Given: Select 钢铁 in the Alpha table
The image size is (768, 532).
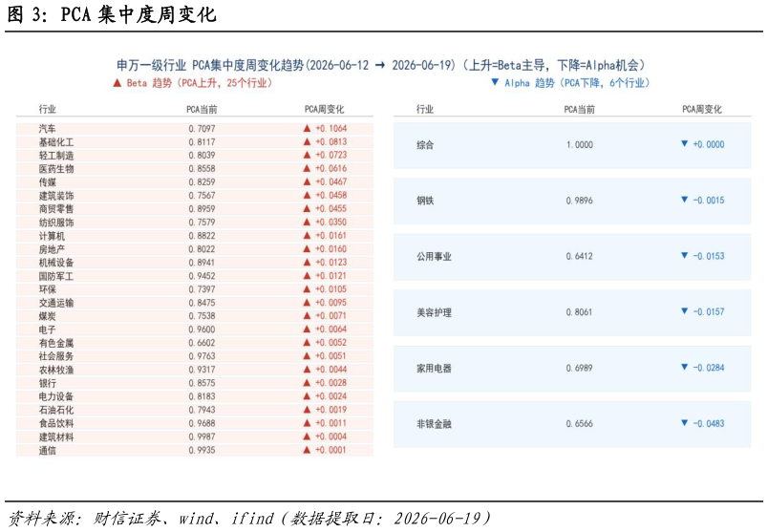Looking at the screenshot, I should tap(425, 201).
